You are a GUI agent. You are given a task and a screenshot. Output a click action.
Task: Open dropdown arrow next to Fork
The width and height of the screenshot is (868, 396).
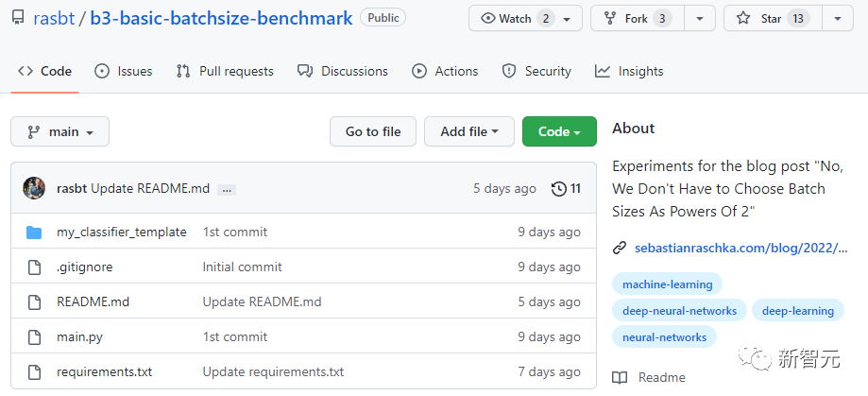coord(699,18)
